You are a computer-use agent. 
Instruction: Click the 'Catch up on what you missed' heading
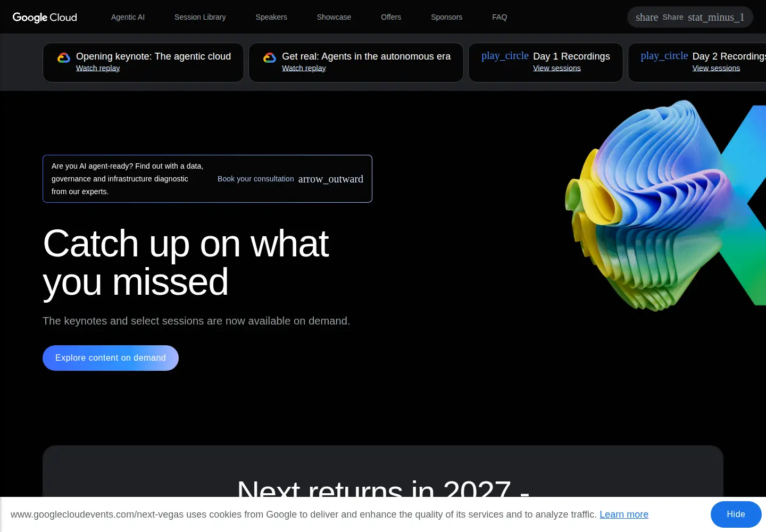186,262
